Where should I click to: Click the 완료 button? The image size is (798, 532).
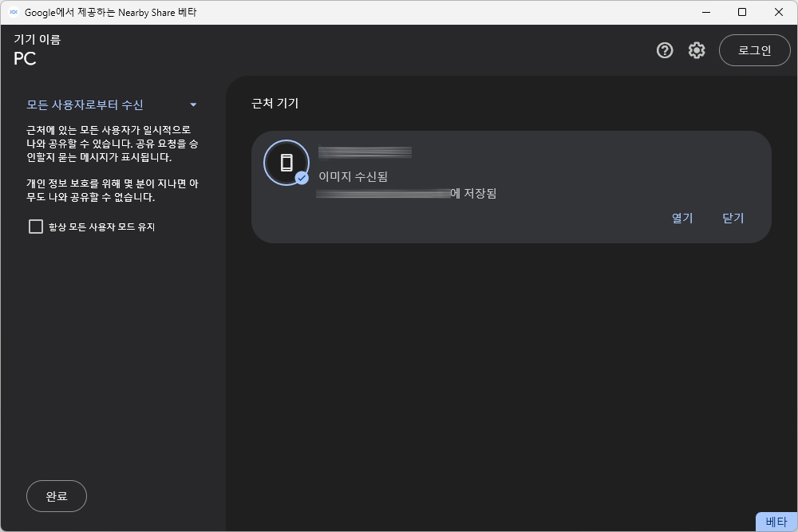(57, 496)
